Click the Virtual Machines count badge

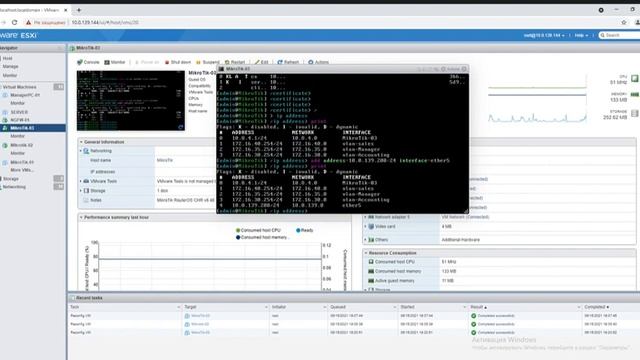[x=59, y=87]
